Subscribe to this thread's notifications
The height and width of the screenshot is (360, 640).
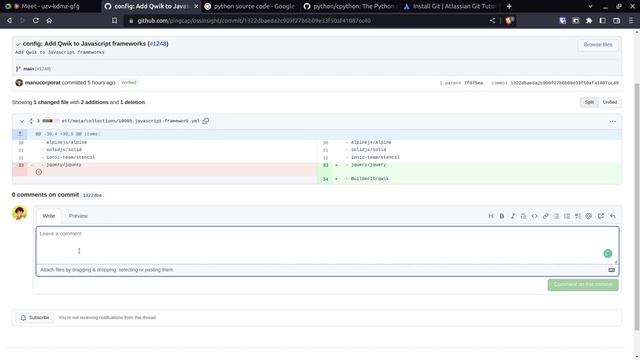pyautogui.click(x=35, y=318)
